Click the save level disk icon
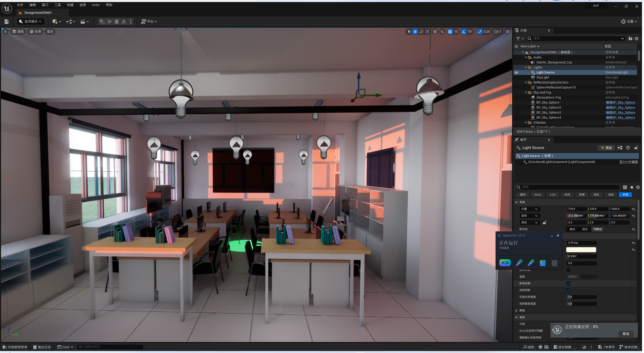This screenshot has height=353, width=644. point(7,22)
